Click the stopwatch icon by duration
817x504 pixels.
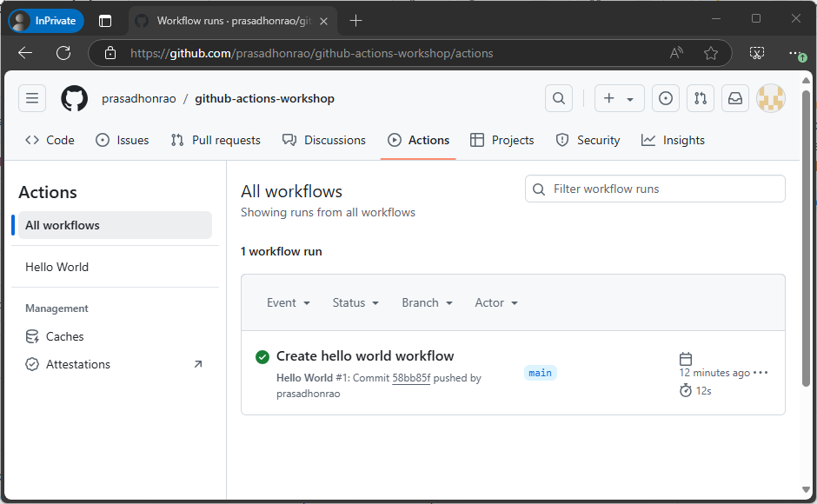pos(686,390)
